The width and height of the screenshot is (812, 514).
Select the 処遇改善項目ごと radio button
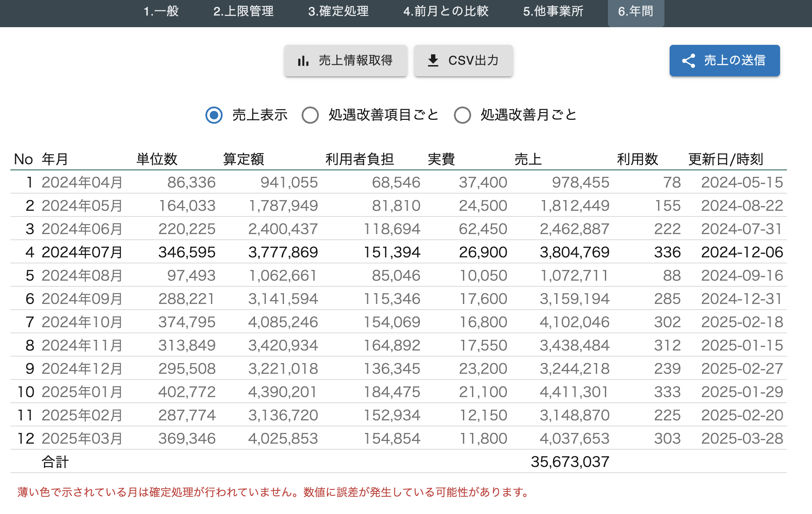click(310, 115)
